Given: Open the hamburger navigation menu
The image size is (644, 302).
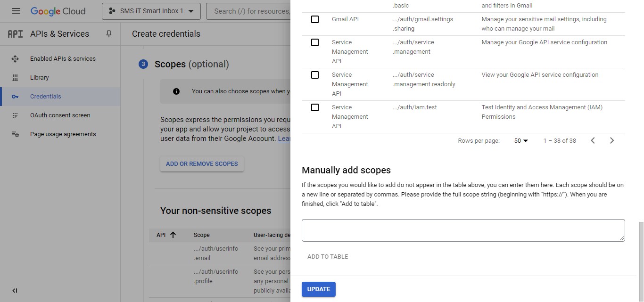Looking at the screenshot, I should point(16,11).
